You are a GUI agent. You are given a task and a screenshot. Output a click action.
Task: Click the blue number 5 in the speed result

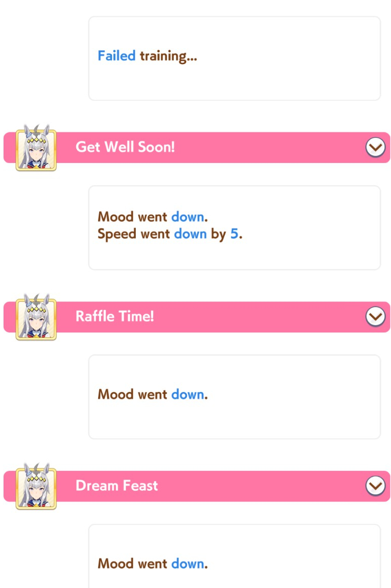234,234
